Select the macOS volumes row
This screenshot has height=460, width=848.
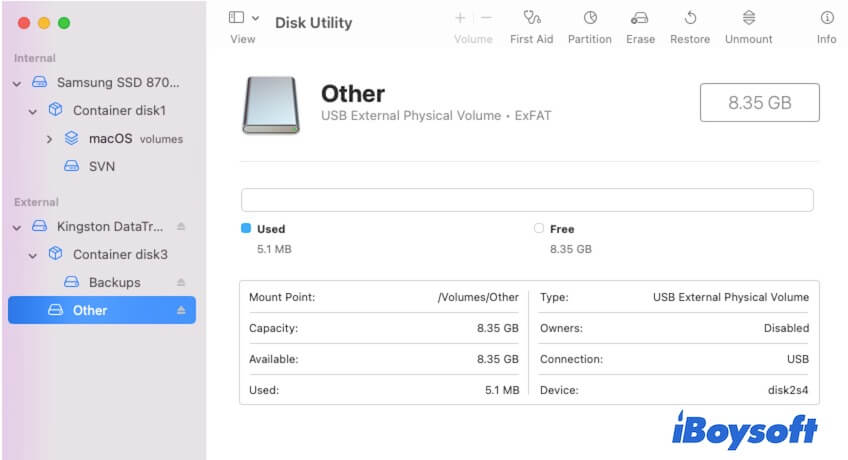[x=102, y=138]
